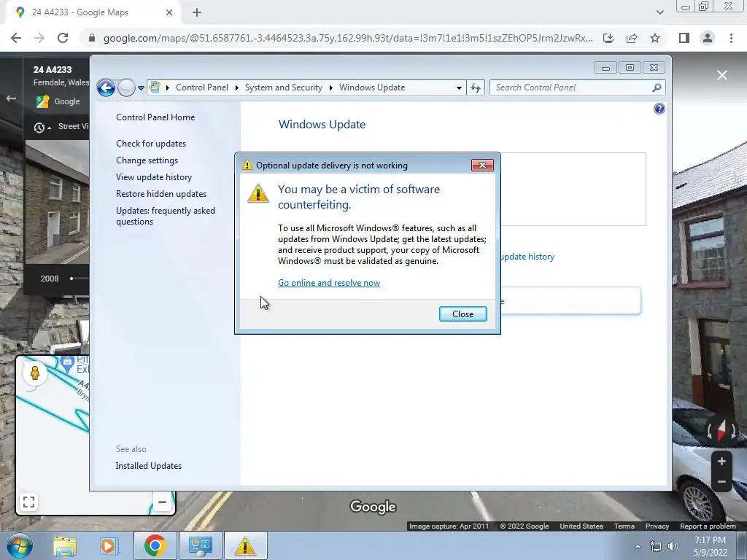The image size is (747, 560).
Task: Open the Terms link in Maps footer
Action: tap(624, 526)
